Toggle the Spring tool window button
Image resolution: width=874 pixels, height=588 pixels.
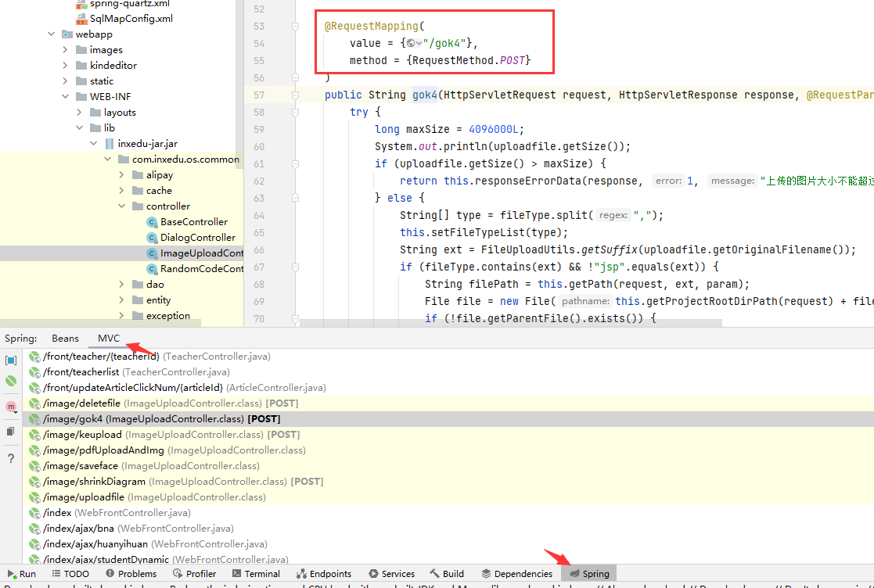[x=589, y=573]
